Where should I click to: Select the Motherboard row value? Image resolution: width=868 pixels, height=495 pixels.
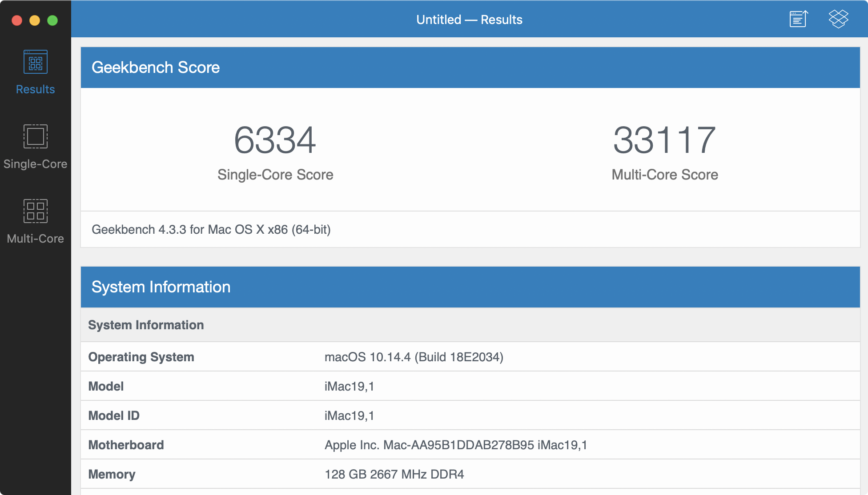[455, 445]
